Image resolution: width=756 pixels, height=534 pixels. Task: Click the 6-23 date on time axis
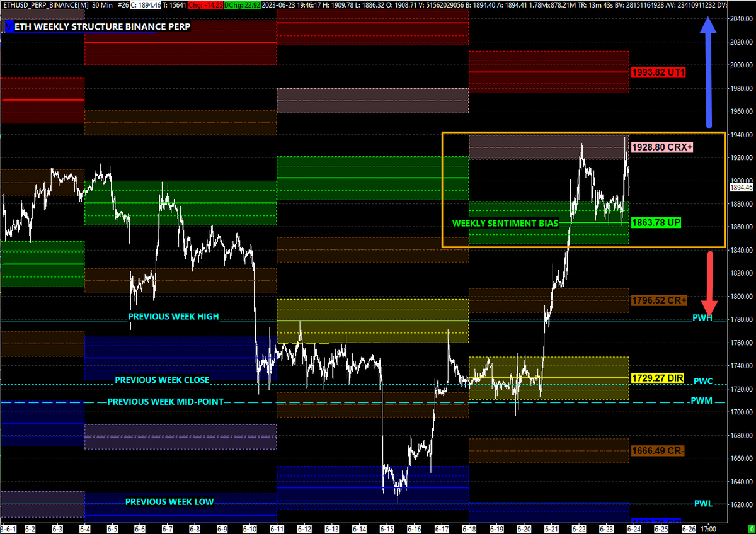[606, 530]
